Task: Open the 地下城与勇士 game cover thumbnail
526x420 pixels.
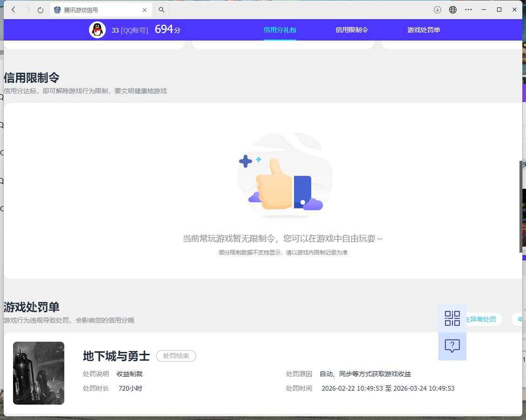Action: (x=39, y=373)
